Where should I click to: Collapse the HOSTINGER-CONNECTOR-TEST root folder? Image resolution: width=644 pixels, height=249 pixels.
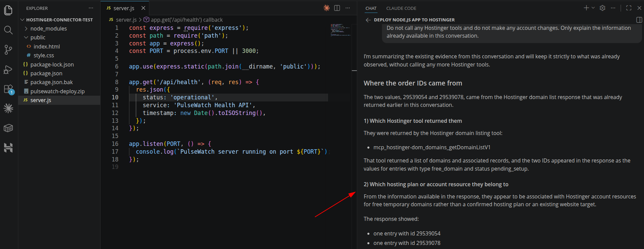tap(59, 20)
